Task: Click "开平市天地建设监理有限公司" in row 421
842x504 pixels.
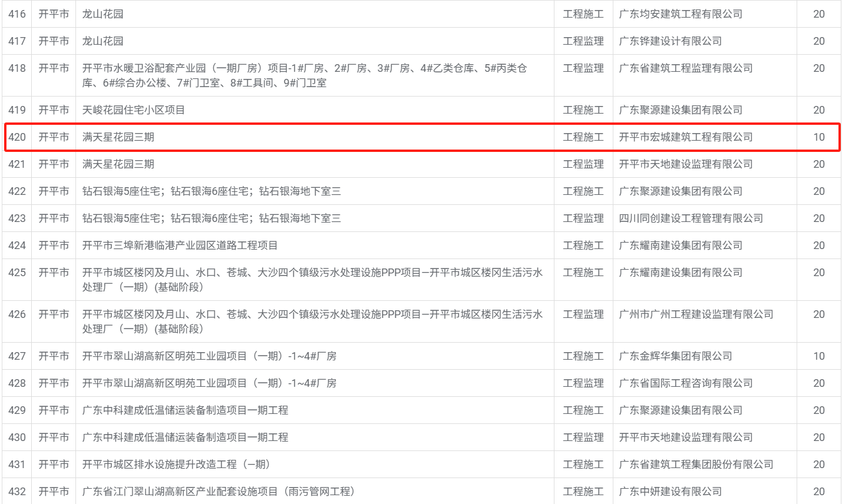Action: 686,164
